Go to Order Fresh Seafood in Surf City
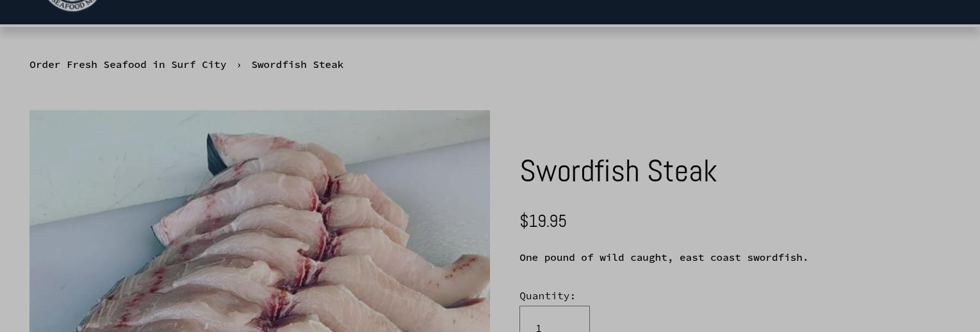Screen dimensions: 980x332 pos(127,65)
